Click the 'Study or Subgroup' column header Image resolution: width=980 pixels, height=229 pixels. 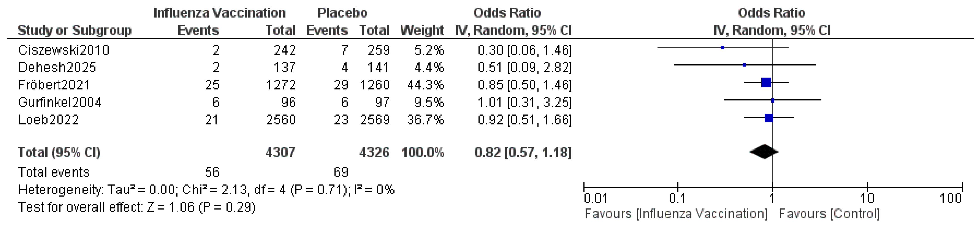point(75,30)
